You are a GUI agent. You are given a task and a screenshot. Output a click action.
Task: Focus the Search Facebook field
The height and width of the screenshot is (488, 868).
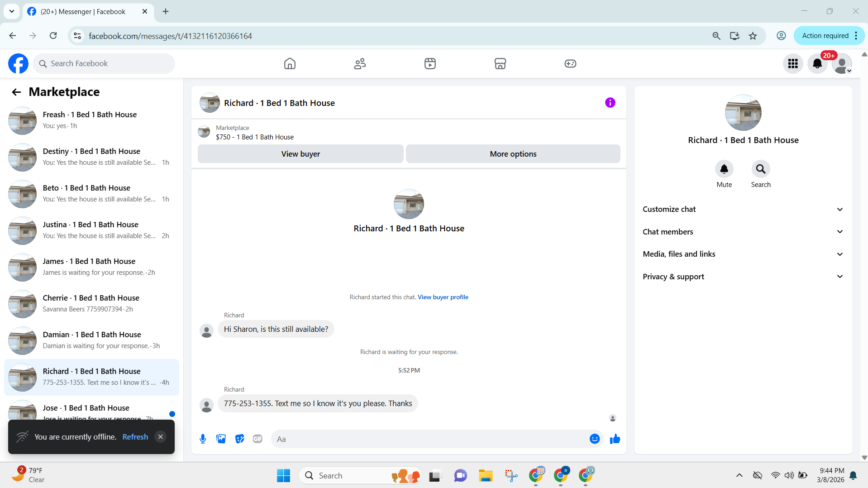104,64
